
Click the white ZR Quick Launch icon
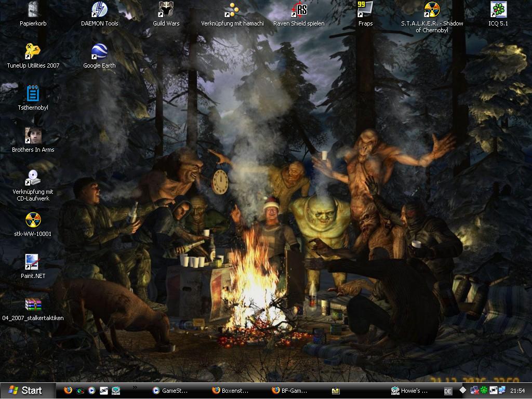[104, 391]
